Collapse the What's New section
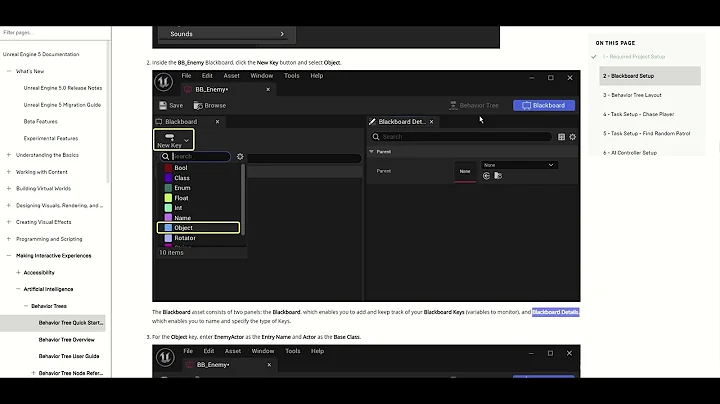Screen dimensions: 720x404 click(9, 71)
